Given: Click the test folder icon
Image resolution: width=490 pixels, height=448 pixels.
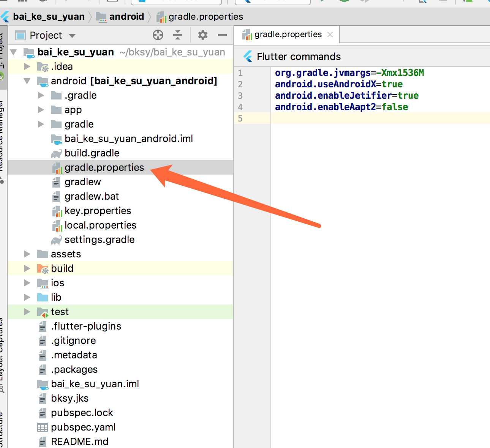Looking at the screenshot, I should pyautogui.click(x=43, y=312).
